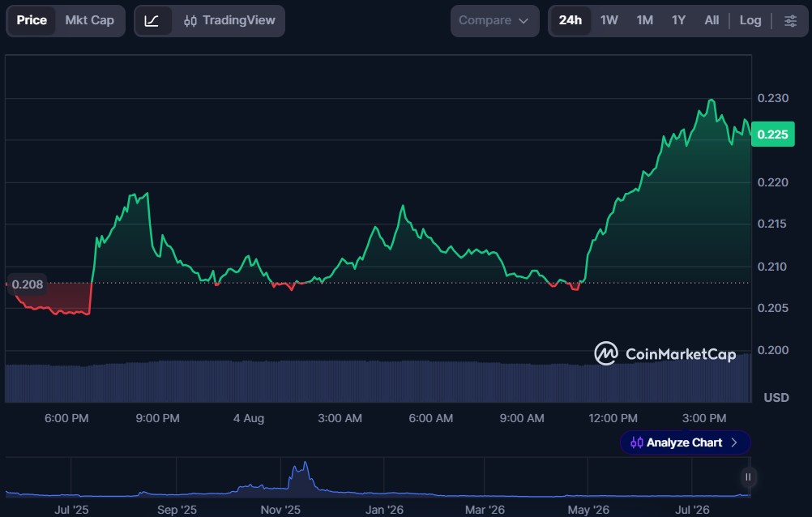Click the pause handle on the range navigator

pos(748,477)
